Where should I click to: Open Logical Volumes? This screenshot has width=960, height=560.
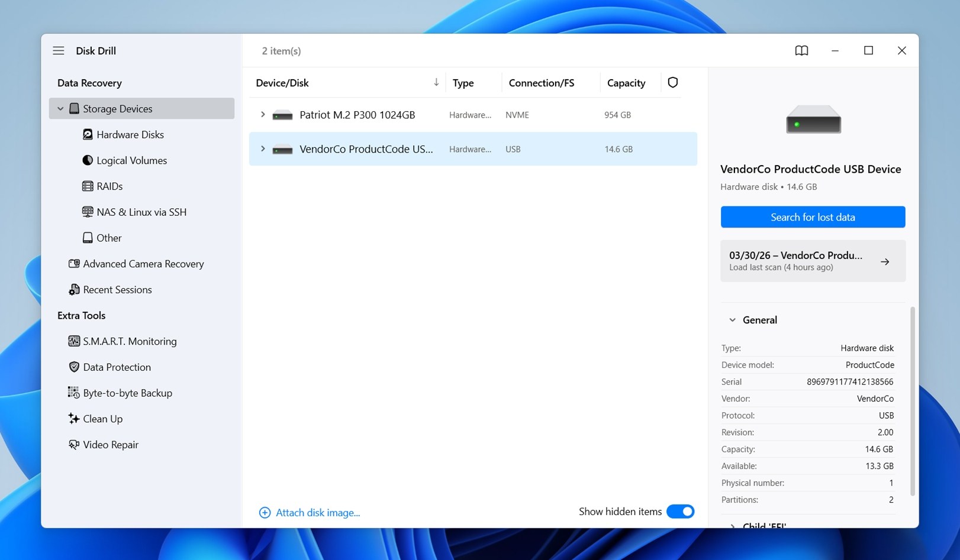click(131, 160)
